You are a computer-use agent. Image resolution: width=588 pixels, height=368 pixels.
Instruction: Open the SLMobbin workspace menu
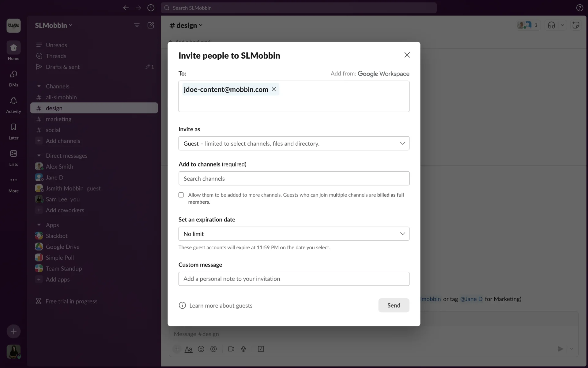click(x=54, y=25)
